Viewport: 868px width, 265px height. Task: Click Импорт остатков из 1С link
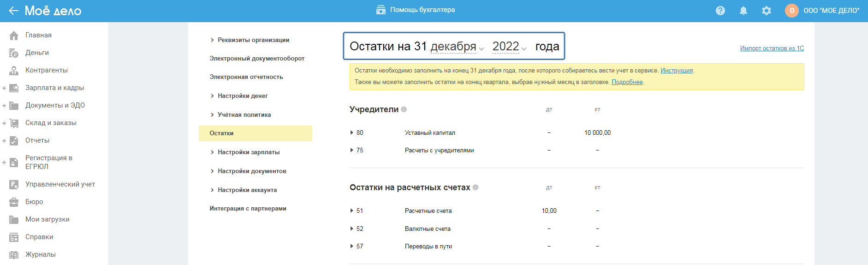coord(772,48)
